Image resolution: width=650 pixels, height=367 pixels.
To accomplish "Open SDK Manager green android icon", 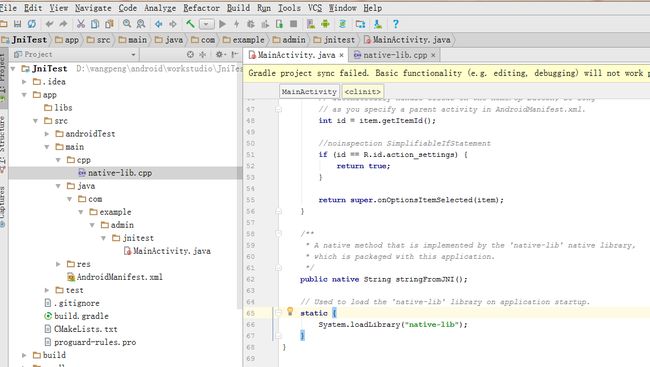I will coord(325,24).
